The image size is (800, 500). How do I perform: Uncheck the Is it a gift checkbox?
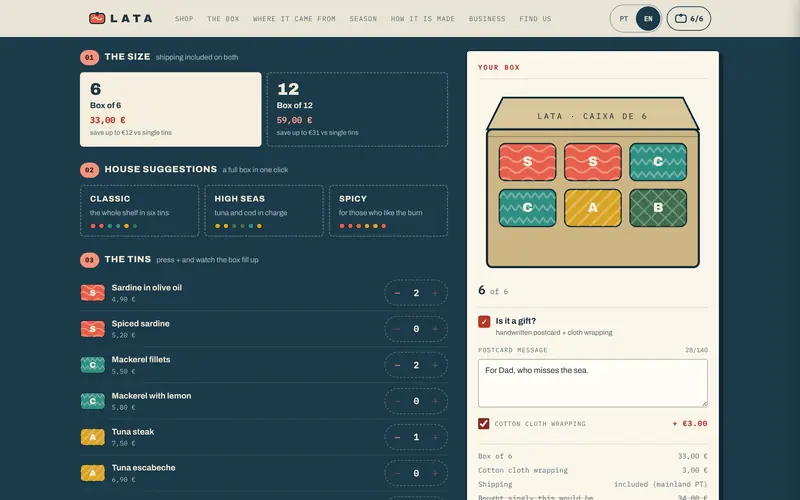[x=484, y=321]
